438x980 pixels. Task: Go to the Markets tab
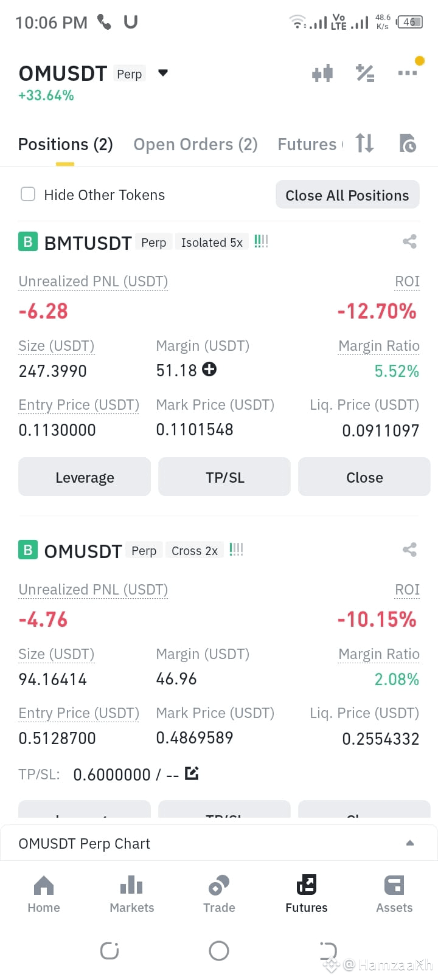[x=131, y=894]
